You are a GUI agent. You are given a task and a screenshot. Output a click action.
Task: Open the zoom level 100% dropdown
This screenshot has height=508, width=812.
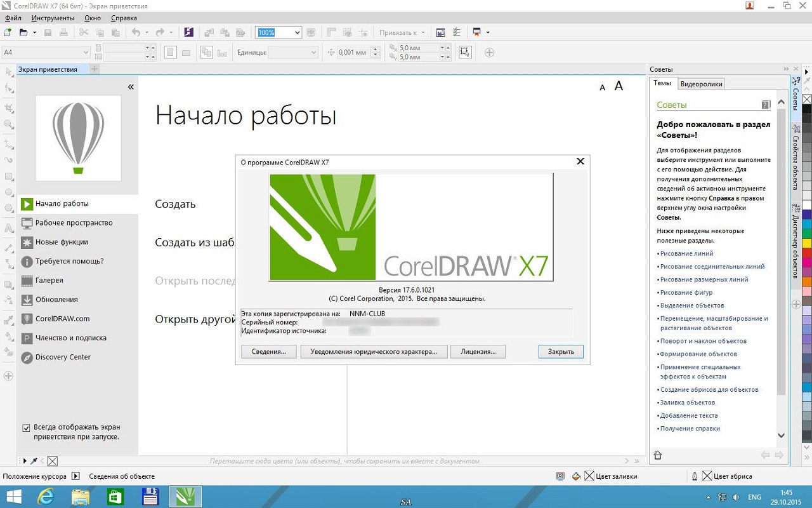297,32
